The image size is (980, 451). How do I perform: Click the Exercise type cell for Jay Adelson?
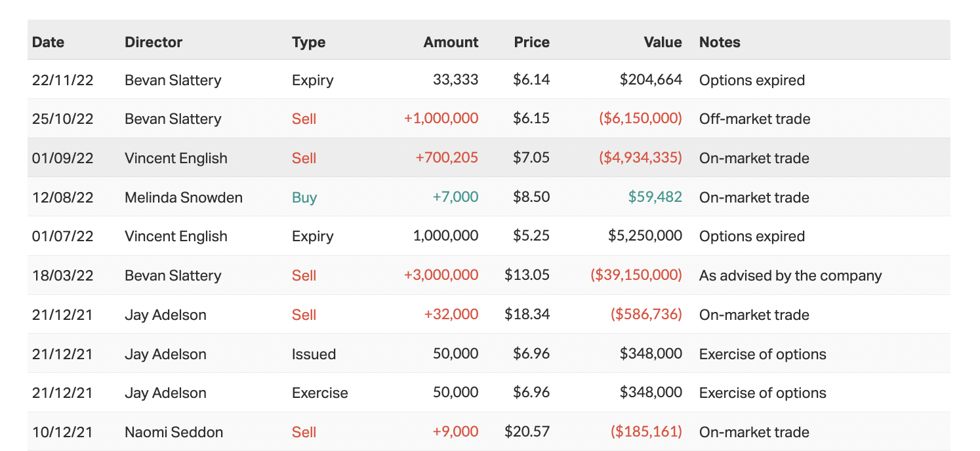[319, 393]
